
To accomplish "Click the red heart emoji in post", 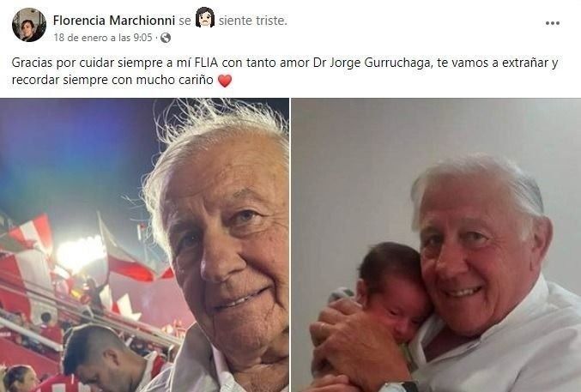I will 225,81.
